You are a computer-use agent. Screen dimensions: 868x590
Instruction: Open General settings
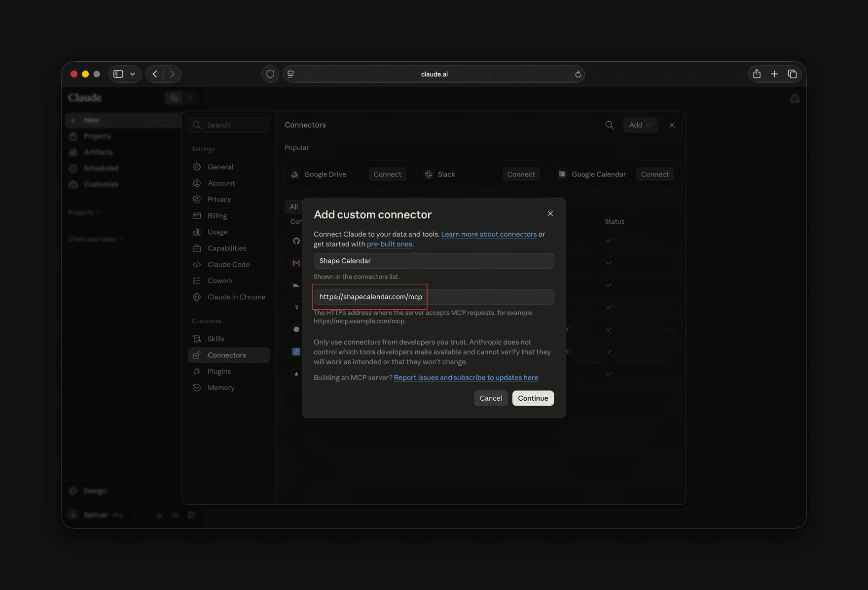pyautogui.click(x=229, y=167)
